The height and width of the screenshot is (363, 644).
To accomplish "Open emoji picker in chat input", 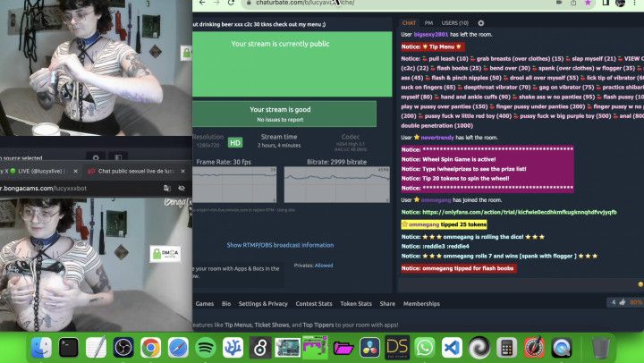I will [x=640, y=284].
